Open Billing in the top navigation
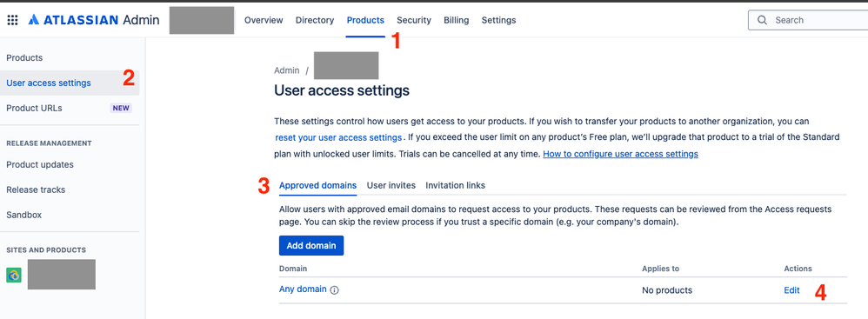 coord(456,20)
